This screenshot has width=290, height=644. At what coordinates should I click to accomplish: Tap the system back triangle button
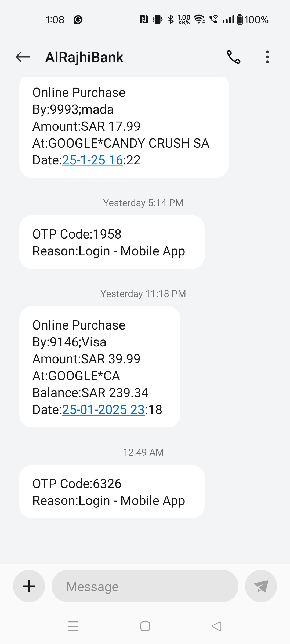(217, 626)
